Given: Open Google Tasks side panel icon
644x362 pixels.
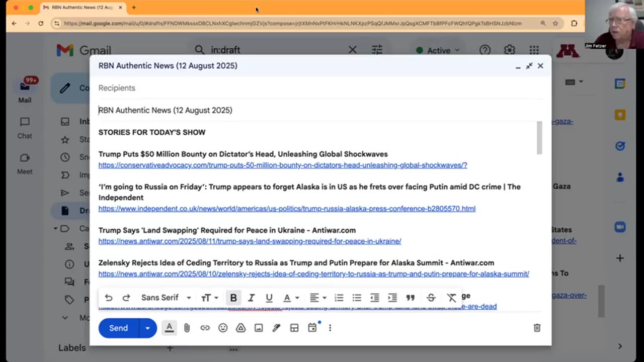Looking at the screenshot, I should (620, 146).
